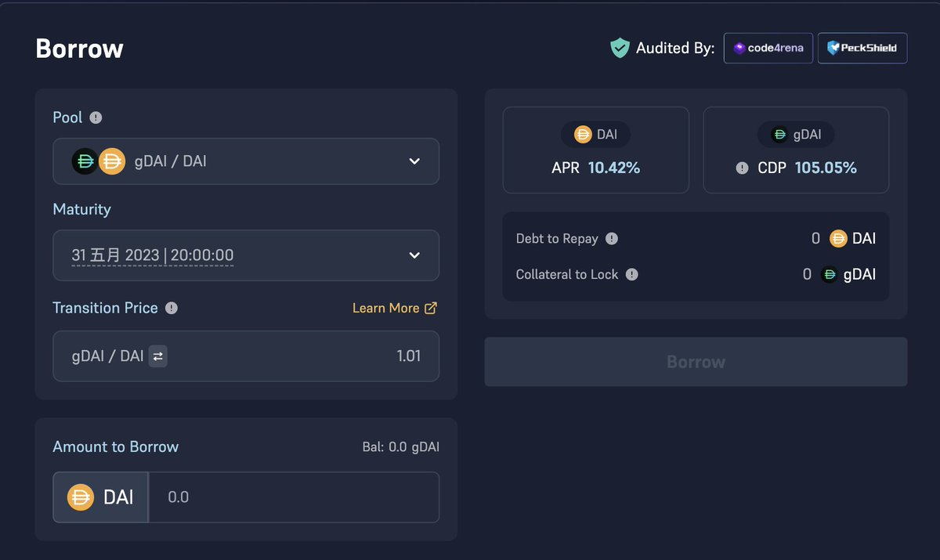This screenshot has height=560, width=940.
Task: Click info icon beside Collateral to Lock
Action: pos(632,274)
